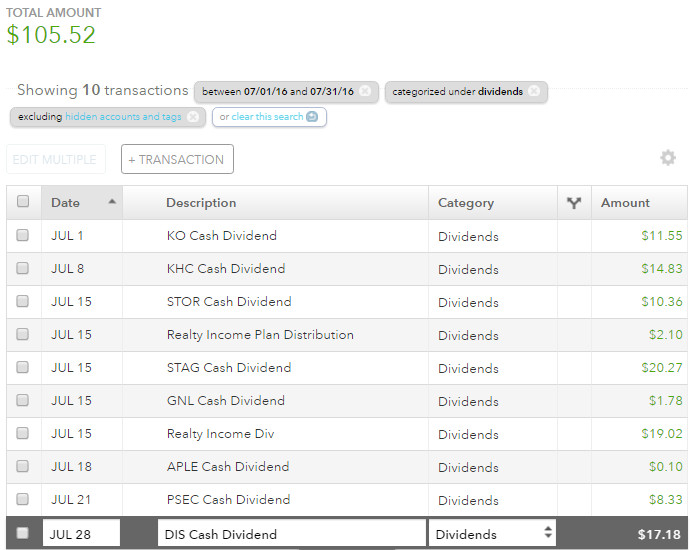The width and height of the screenshot is (690, 550).
Task: Sort table by the Amount column header
Action: click(x=625, y=203)
